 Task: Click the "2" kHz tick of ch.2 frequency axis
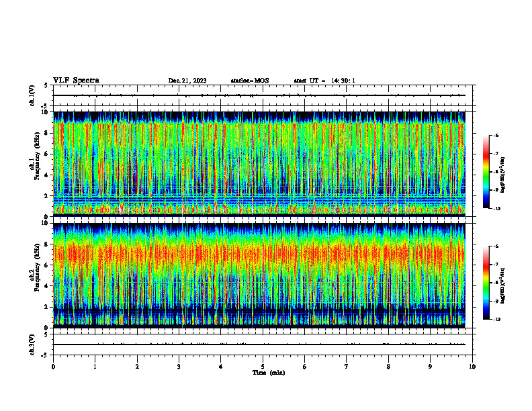tap(47, 307)
